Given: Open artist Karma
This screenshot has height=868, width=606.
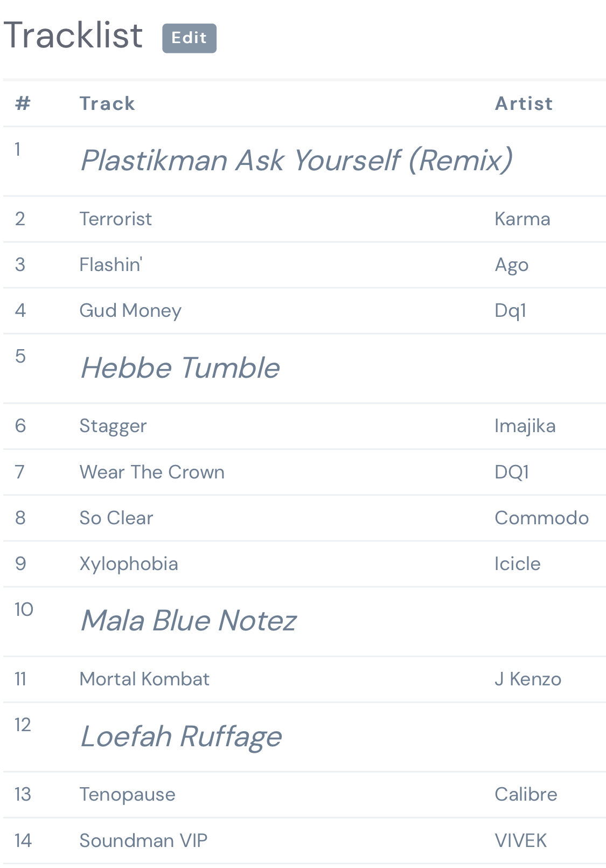Looking at the screenshot, I should tap(522, 219).
